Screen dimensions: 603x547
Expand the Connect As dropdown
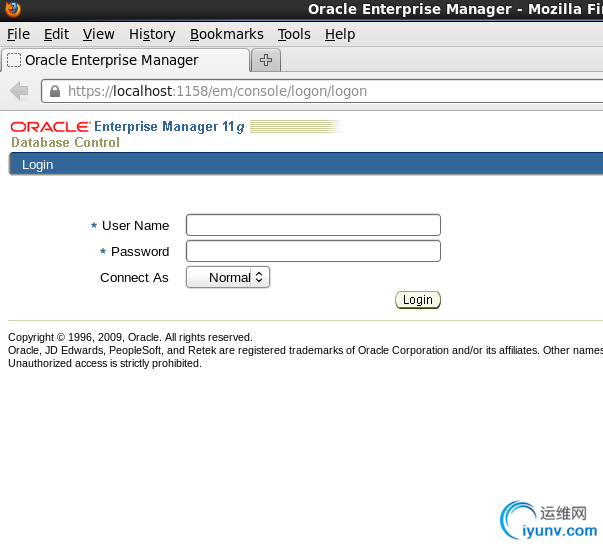[x=228, y=277]
